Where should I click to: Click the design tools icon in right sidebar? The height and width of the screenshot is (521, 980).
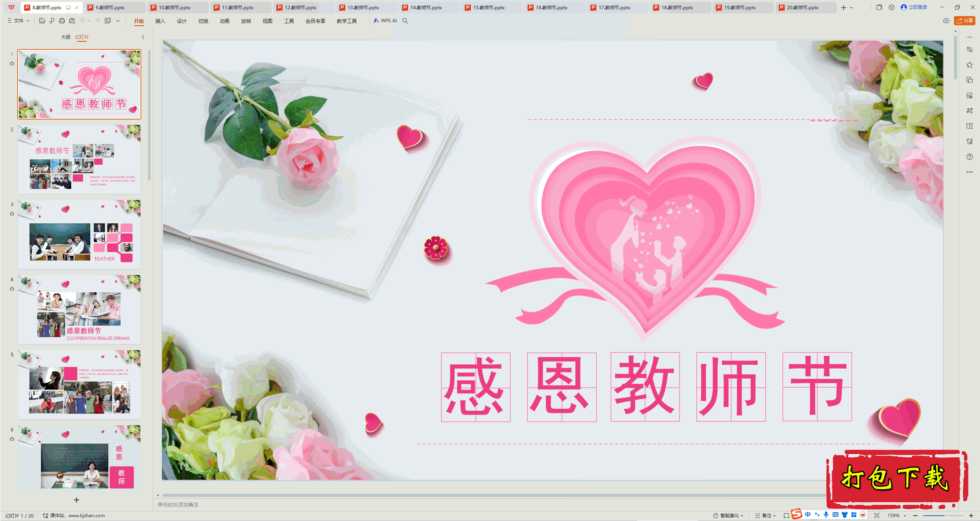[x=970, y=111]
